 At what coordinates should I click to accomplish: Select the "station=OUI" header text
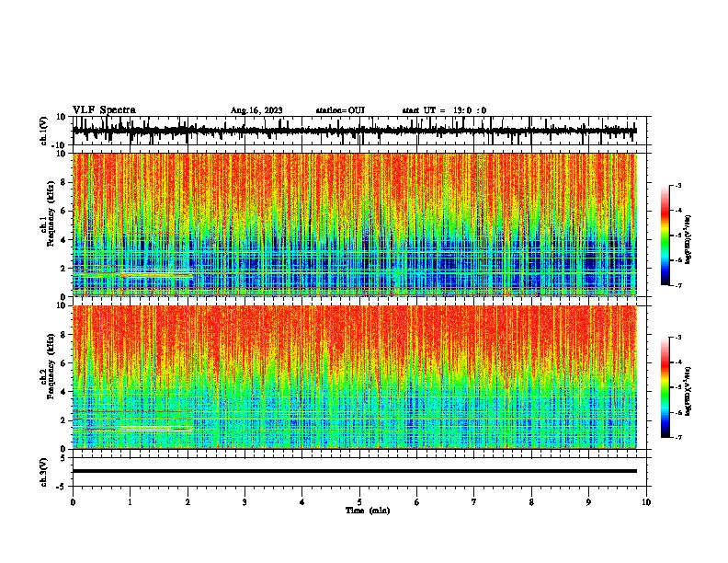point(340,110)
